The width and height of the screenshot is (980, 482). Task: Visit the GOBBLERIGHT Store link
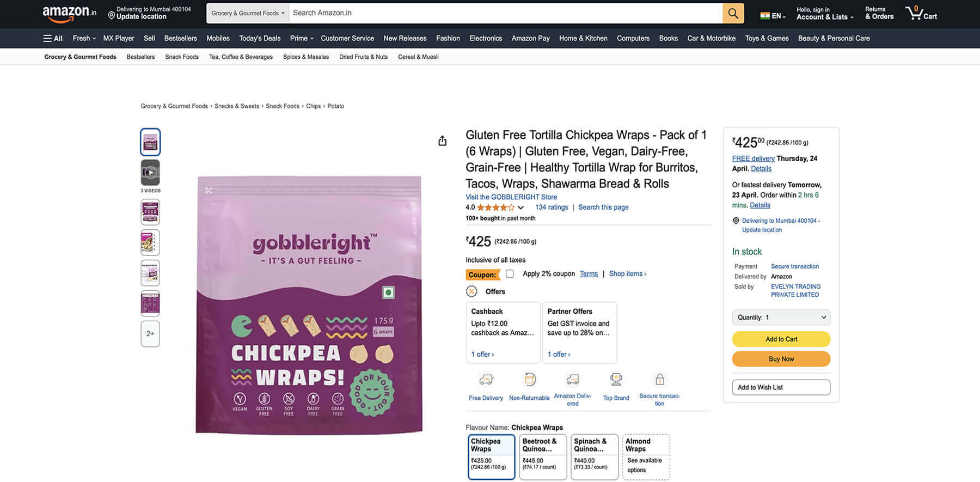click(x=511, y=197)
